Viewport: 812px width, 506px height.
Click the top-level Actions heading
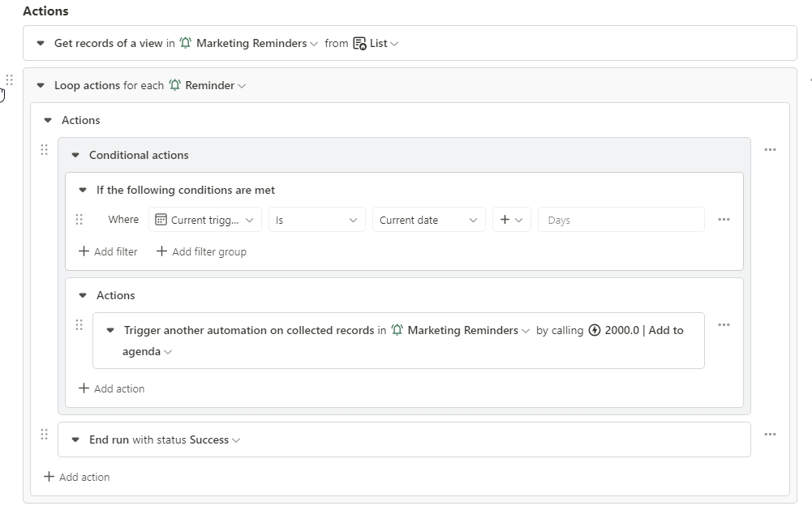[x=45, y=11]
